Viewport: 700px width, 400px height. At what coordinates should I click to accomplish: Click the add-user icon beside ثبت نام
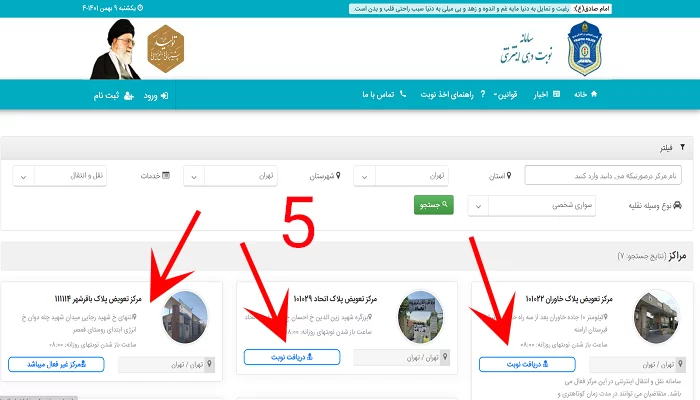pos(129,96)
